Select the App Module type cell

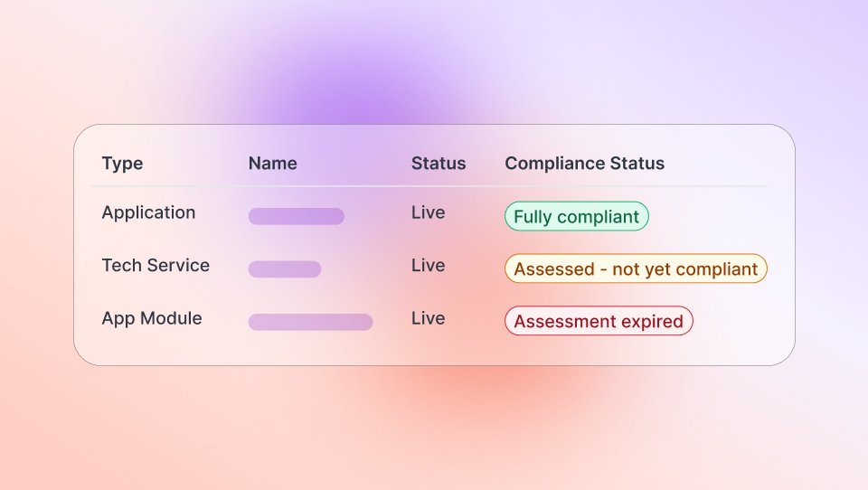point(152,318)
